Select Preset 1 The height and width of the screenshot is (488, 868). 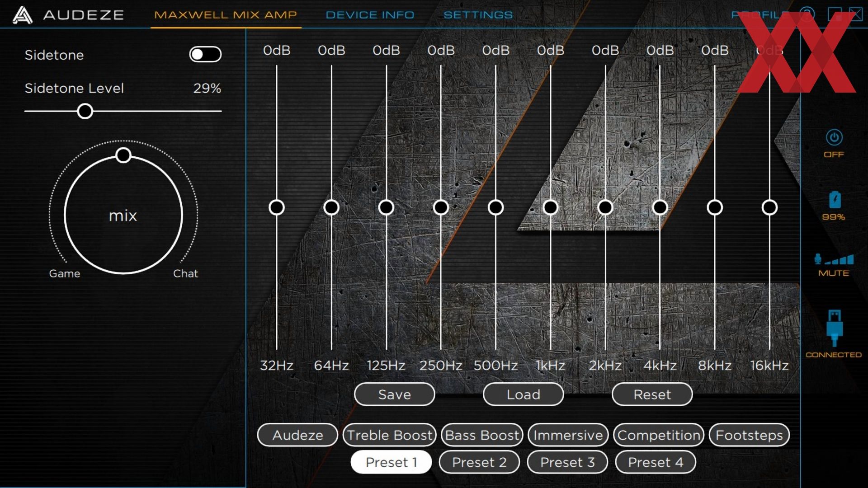[391, 462]
